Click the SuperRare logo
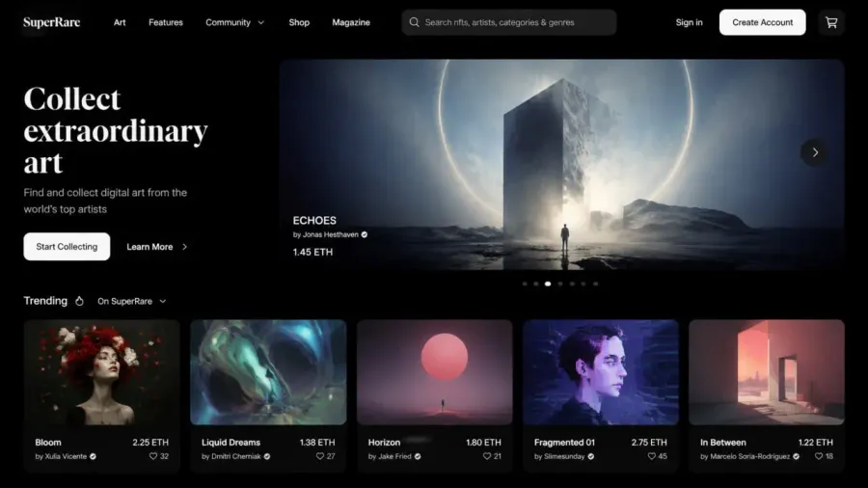 click(51, 23)
